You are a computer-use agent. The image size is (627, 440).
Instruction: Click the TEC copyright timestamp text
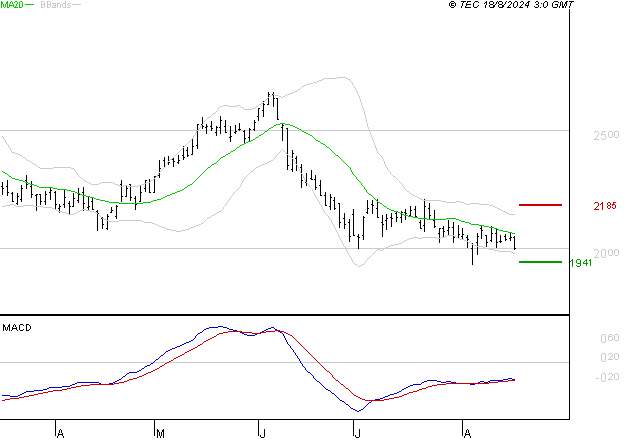511,5
